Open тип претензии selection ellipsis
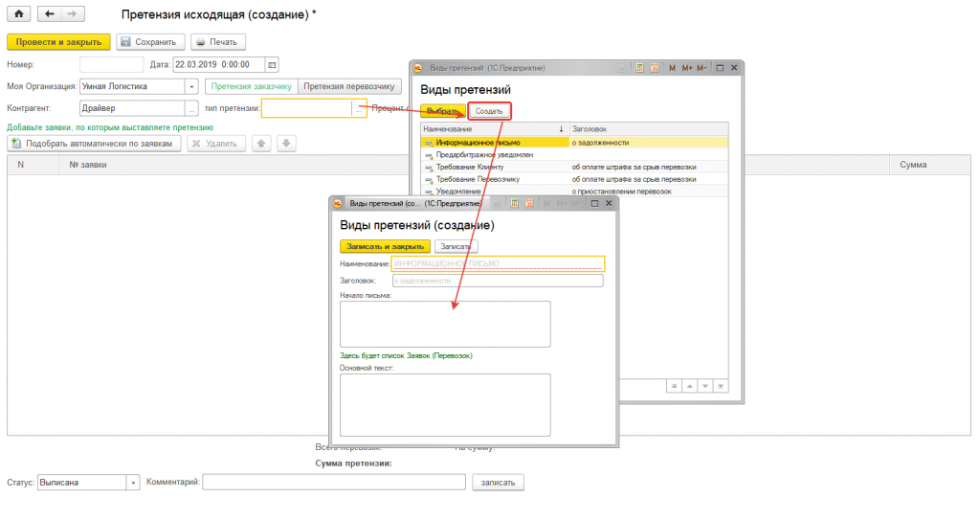The height and width of the screenshot is (520, 980). coord(360,108)
